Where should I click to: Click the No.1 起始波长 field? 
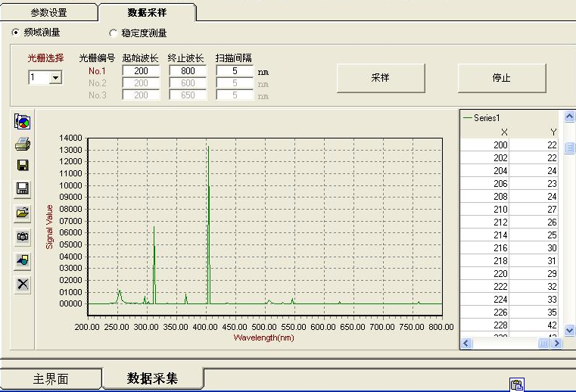(x=142, y=71)
